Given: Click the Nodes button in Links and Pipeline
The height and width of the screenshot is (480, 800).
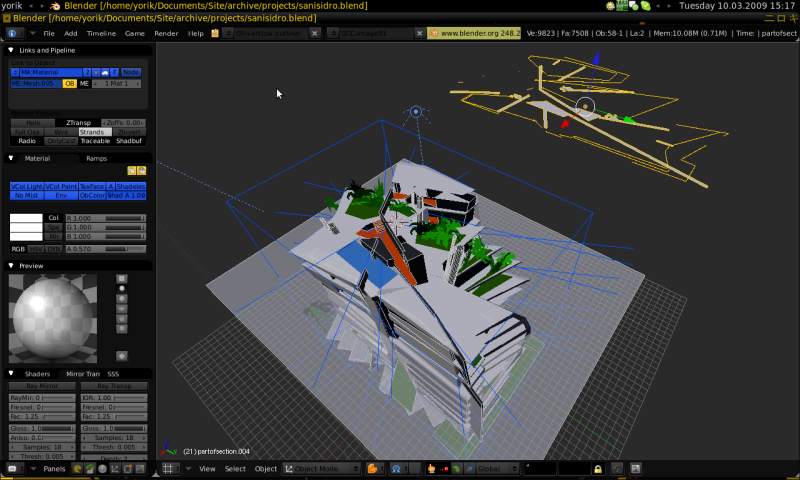Looking at the screenshot, I should (x=131, y=72).
